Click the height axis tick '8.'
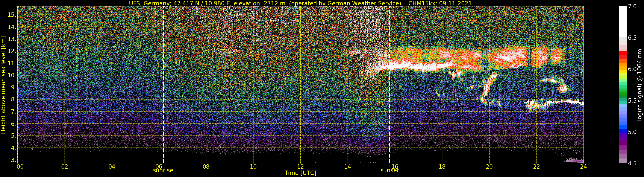Screen dimensions: 644x177 [x=14, y=100]
